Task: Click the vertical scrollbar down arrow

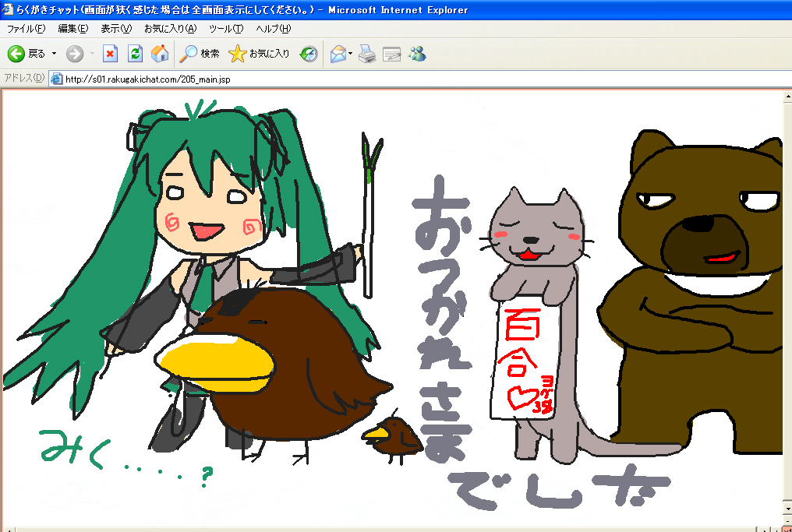Action: point(787,507)
